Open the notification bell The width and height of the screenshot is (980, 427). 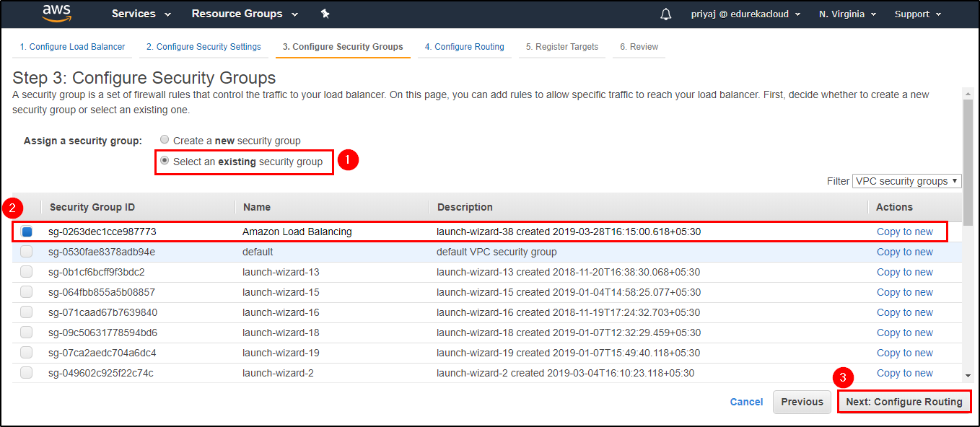(665, 13)
